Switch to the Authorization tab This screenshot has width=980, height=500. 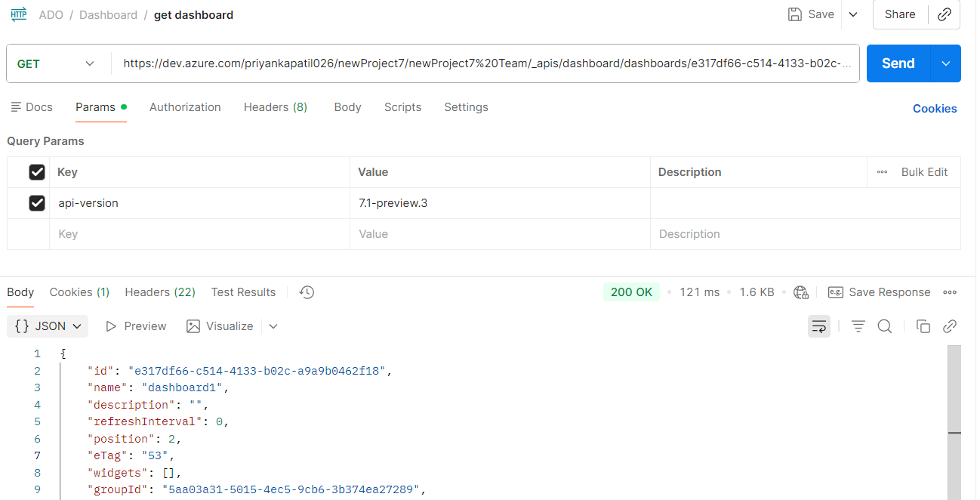click(184, 106)
